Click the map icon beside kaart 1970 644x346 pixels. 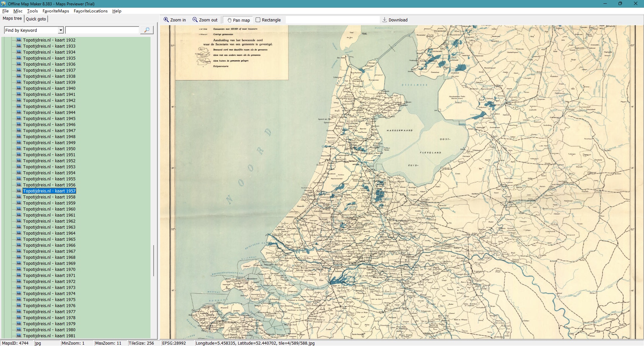click(19, 269)
